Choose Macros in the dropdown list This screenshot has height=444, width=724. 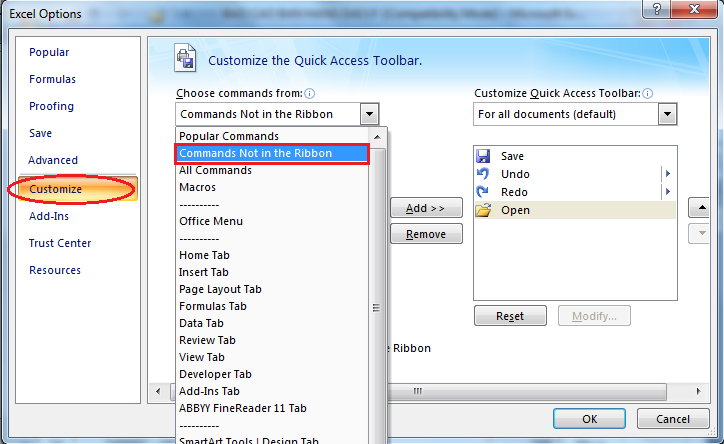(272, 187)
